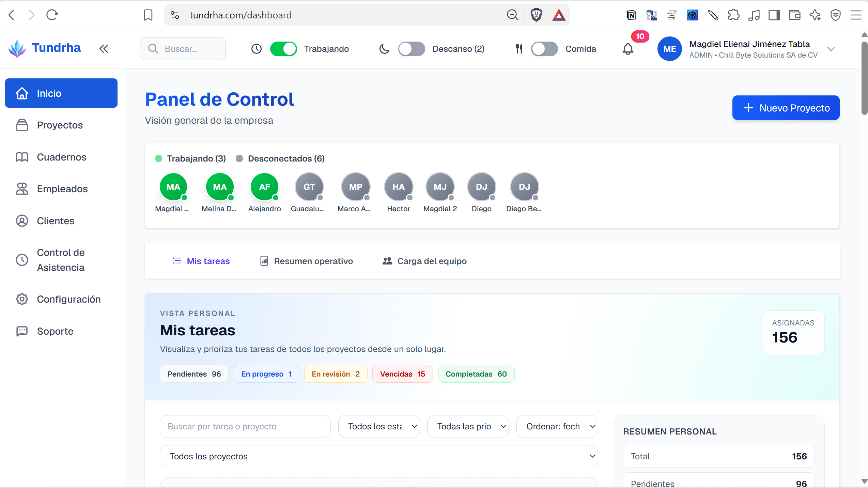868x488 pixels.
Task: Select Diego DJ avatar
Action: [481, 187]
